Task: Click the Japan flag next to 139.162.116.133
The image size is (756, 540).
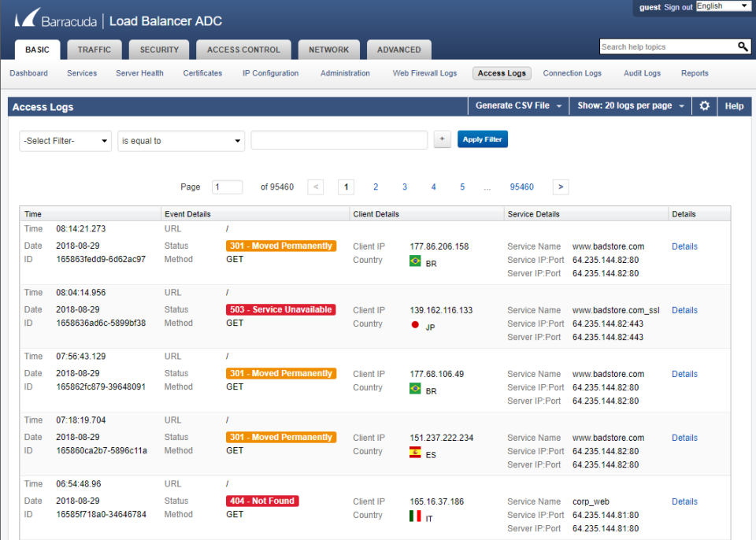Action: coord(414,324)
